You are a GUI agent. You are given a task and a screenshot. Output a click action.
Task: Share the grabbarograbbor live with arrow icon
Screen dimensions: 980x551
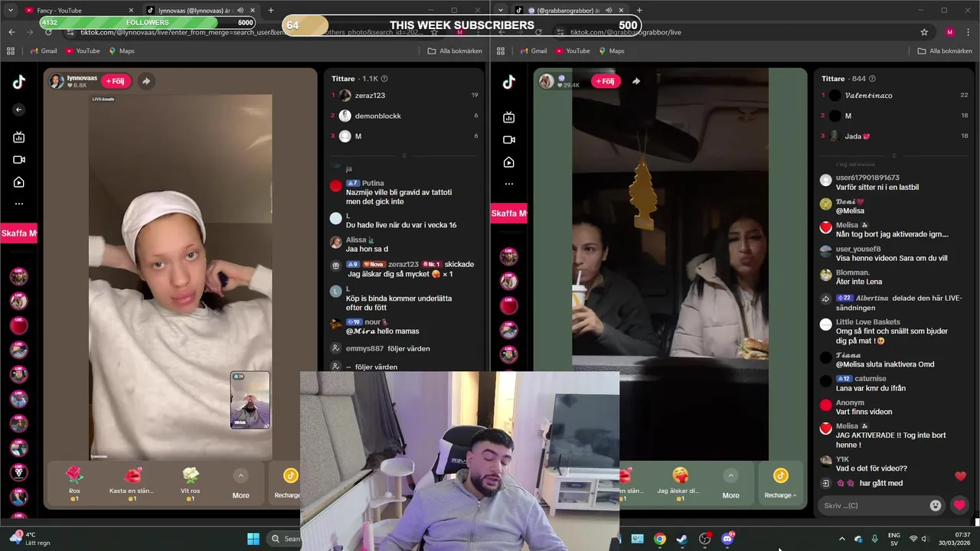pyautogui.click(x=635, y=81)
